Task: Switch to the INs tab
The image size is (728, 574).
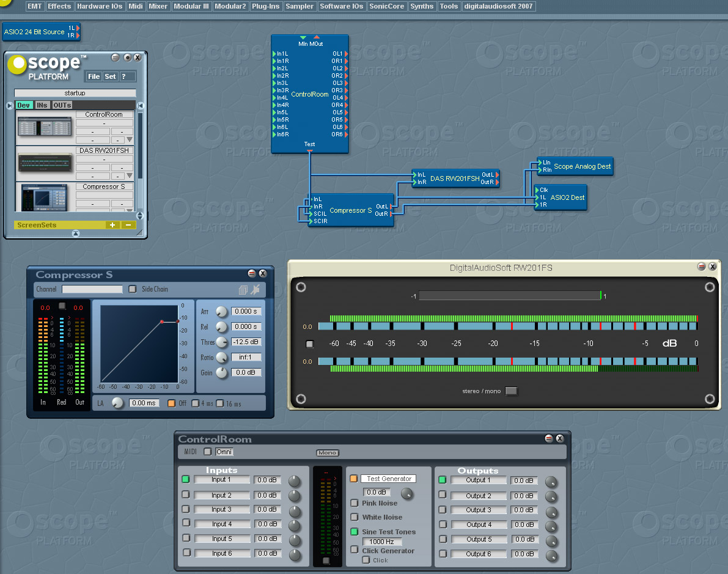Action: pos(42,105)
